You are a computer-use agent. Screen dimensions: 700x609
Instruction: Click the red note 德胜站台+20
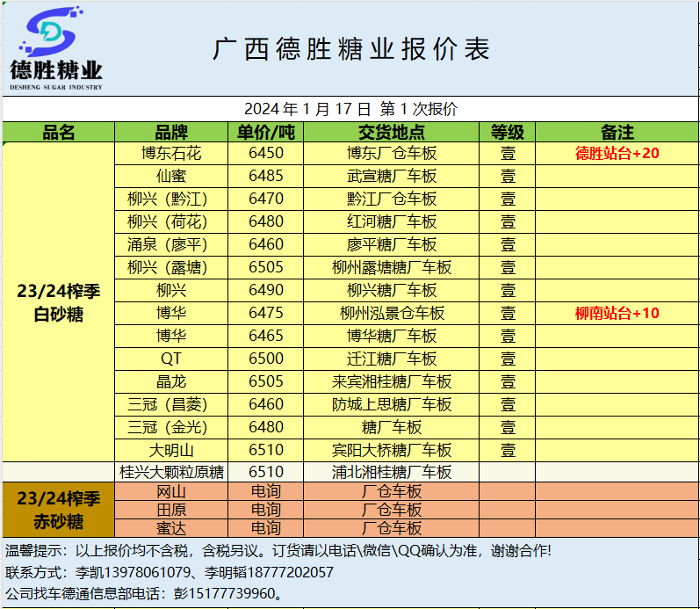(x=617, y=153)
